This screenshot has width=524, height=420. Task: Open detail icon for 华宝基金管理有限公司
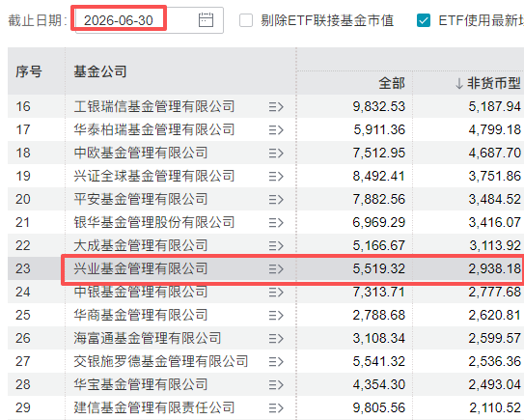pyautogui.click(x=276, y=385)
